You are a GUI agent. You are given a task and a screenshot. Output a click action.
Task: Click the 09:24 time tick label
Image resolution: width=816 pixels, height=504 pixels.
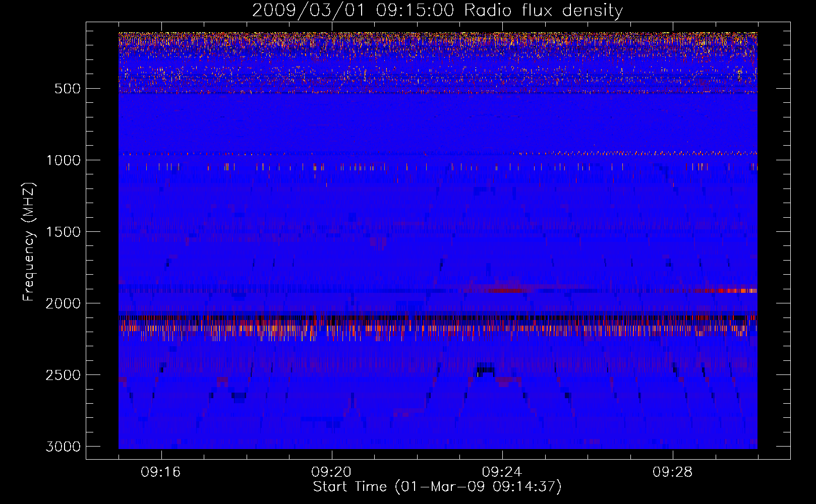(502, 472)
